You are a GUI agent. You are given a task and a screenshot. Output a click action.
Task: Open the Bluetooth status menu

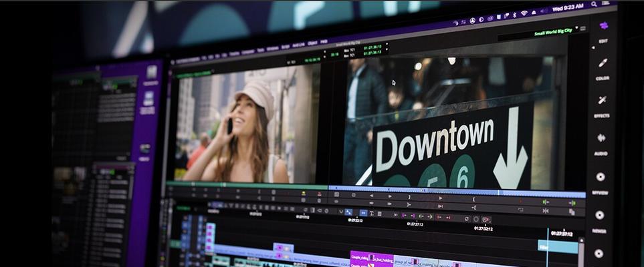[x=514, y=15]
